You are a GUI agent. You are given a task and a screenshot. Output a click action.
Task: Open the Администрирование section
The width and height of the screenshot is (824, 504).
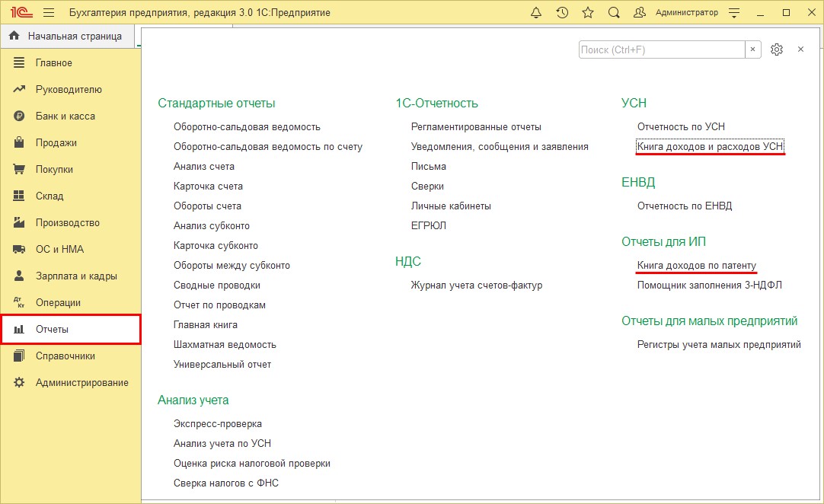(70, 383)
